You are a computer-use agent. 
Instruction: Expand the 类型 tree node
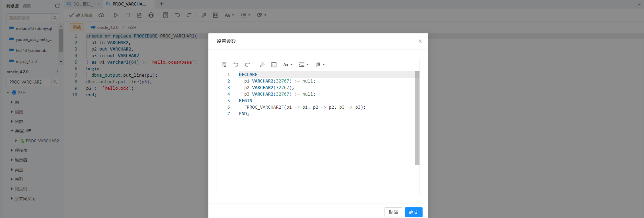(12, 170)
